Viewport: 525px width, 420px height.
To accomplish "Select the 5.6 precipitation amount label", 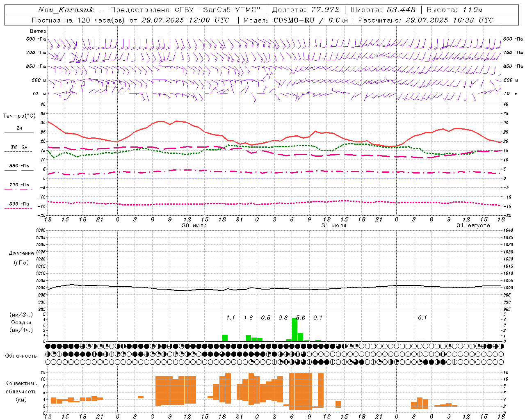I will (x=301, y=317).
